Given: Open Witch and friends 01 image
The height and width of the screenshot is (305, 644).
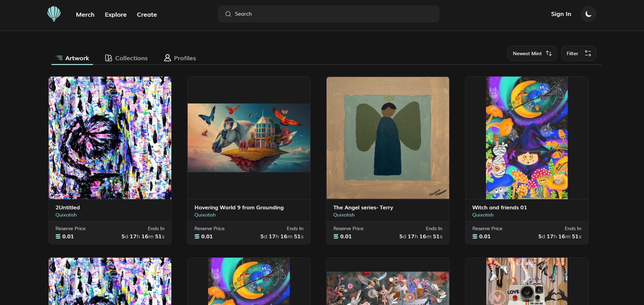Looking at the screenshot, I should tap(527, 138).
